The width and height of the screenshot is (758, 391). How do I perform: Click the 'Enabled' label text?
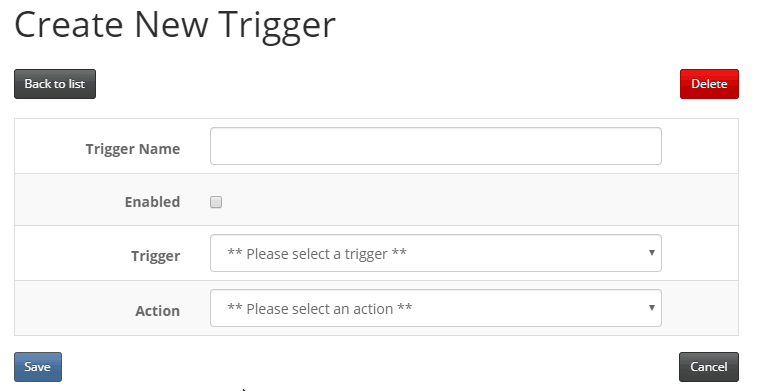(152, 202)
